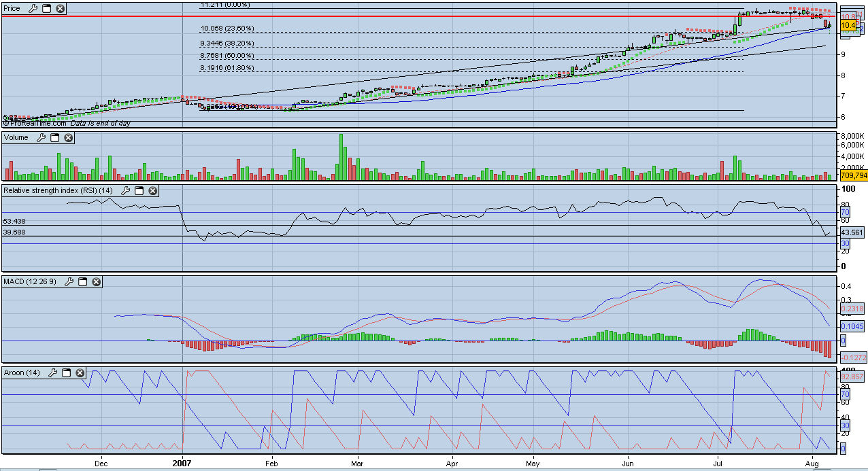Click the Aug label on time axis
The image size is (868, 471).
pos(813,464)
